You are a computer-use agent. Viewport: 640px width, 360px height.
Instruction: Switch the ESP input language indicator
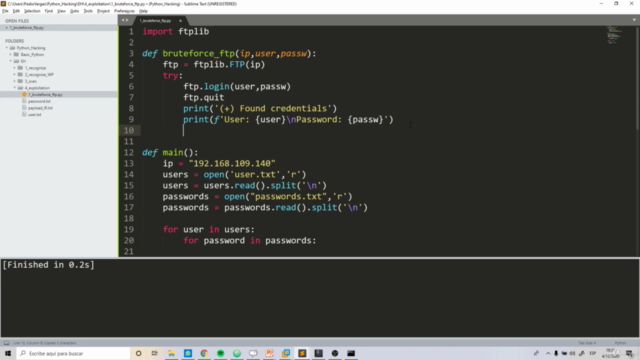pos(593,353)
